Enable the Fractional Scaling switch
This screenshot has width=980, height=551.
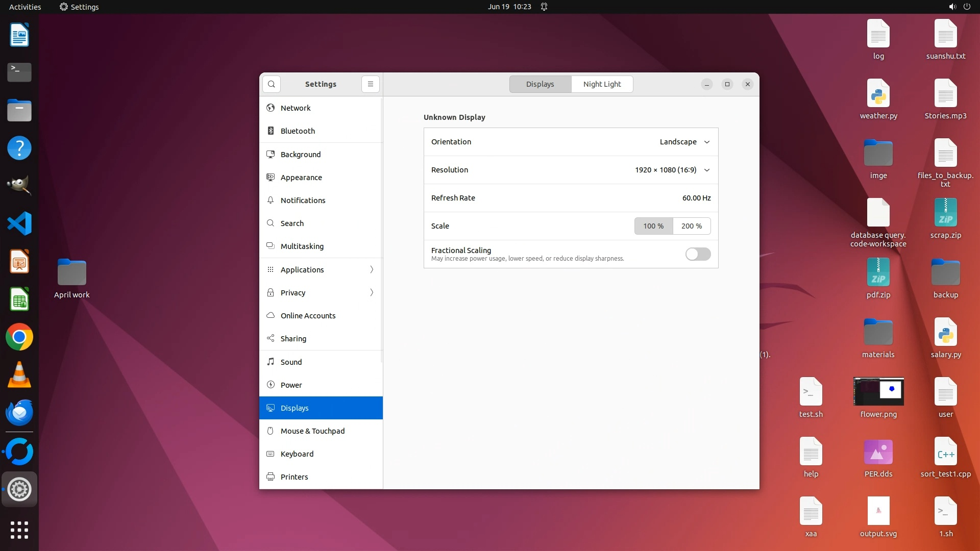click(x=698, y=254)
